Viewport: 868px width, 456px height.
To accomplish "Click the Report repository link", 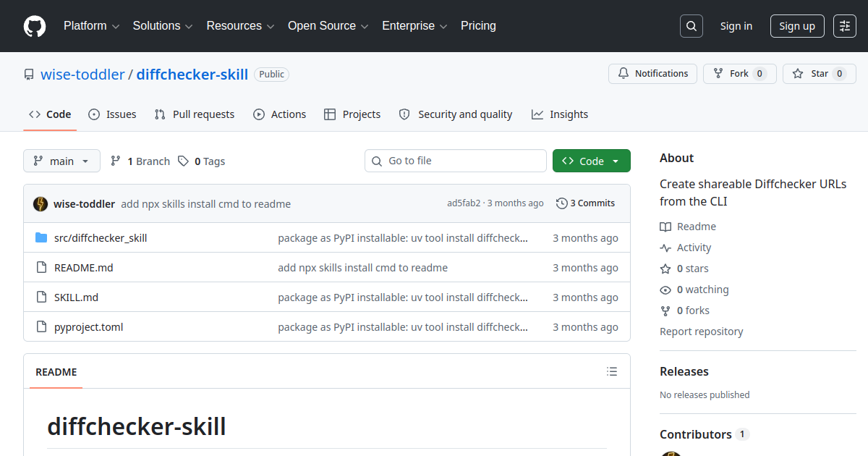I will coord(702,332).
